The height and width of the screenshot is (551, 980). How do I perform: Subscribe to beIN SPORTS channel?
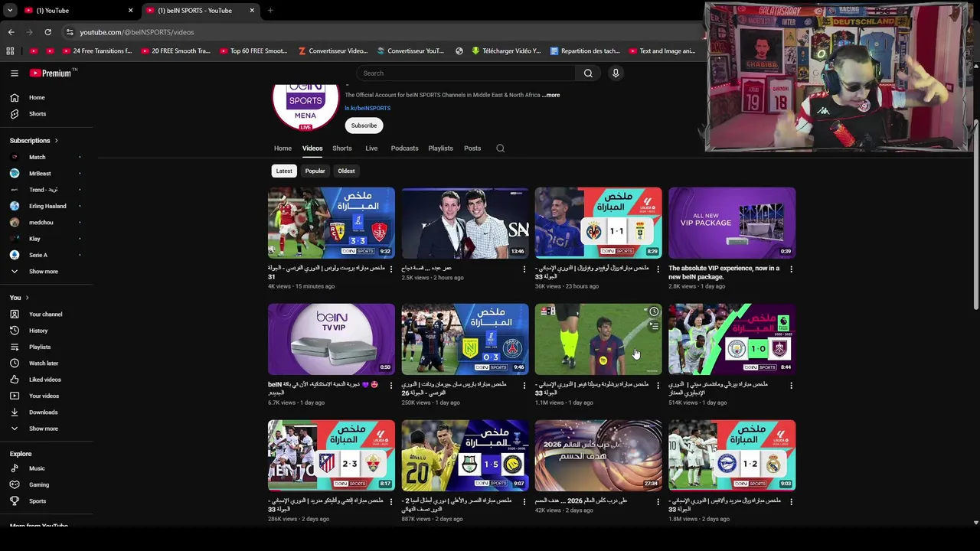tap(364, 126)
